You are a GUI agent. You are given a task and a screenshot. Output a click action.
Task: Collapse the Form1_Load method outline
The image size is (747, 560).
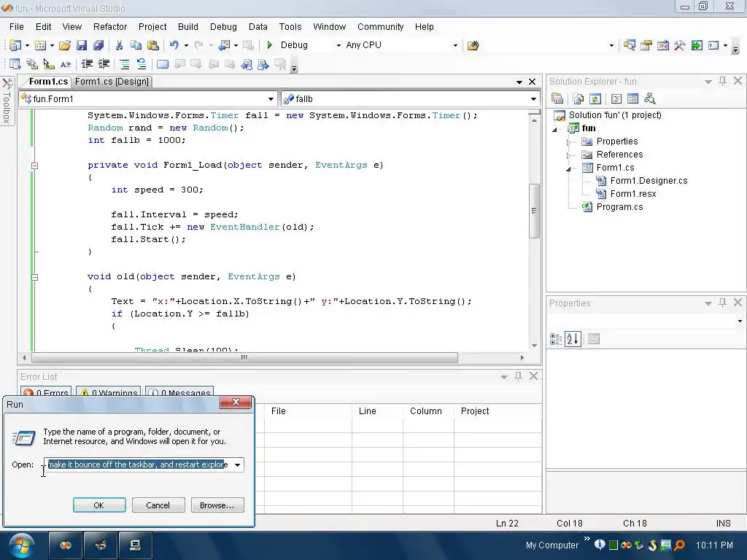[x=34, y=166]
